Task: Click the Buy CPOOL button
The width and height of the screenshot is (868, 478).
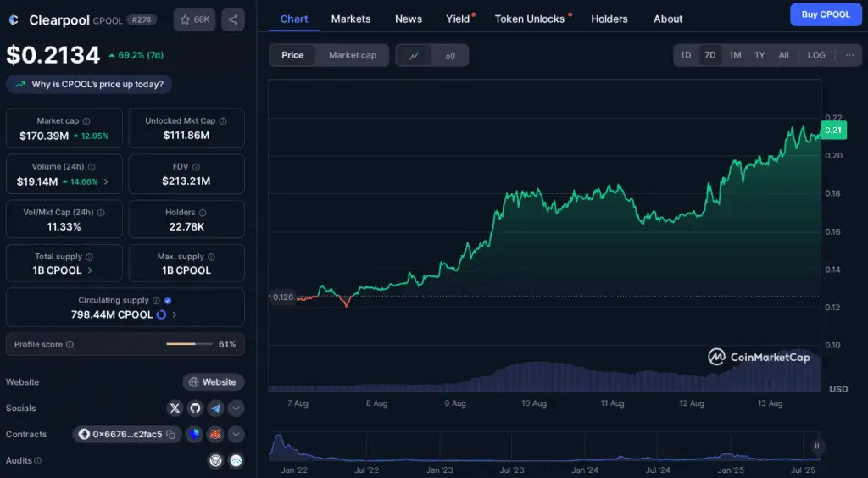Action: point(826,14)
